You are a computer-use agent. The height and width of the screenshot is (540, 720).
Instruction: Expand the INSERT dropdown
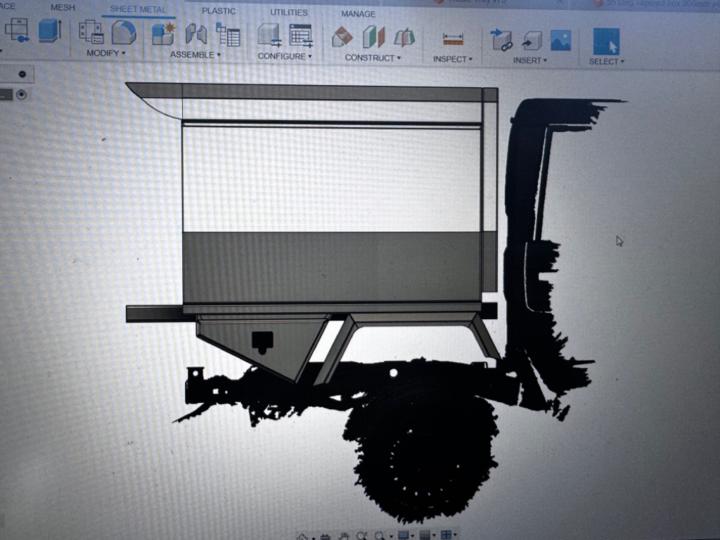(530, 61)
